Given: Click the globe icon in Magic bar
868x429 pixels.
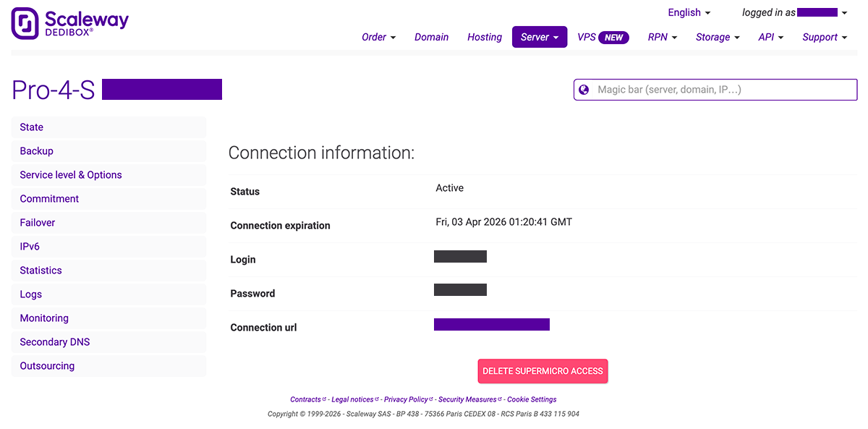Looking at the screenshot, I should pos(584,90).
